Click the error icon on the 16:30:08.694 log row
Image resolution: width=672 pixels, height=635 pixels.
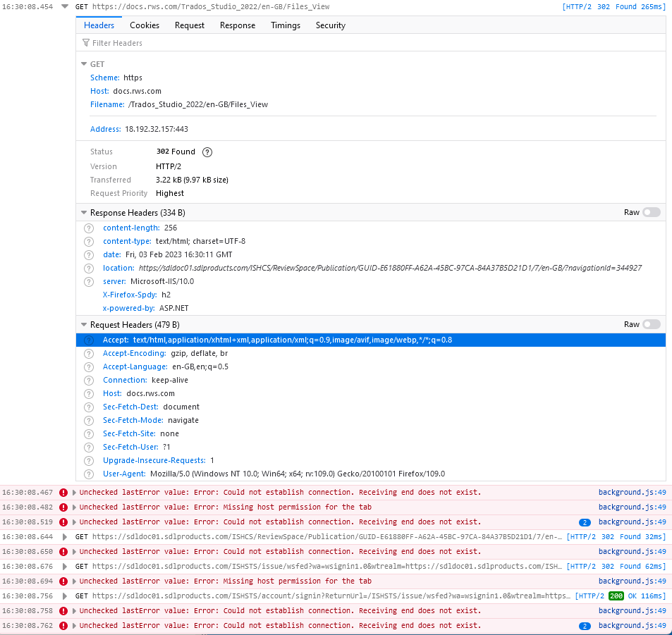[63, 581]
